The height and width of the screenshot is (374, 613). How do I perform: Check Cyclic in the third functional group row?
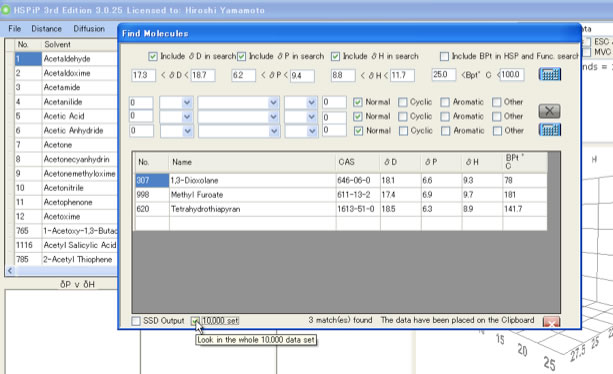click(403, 131)
